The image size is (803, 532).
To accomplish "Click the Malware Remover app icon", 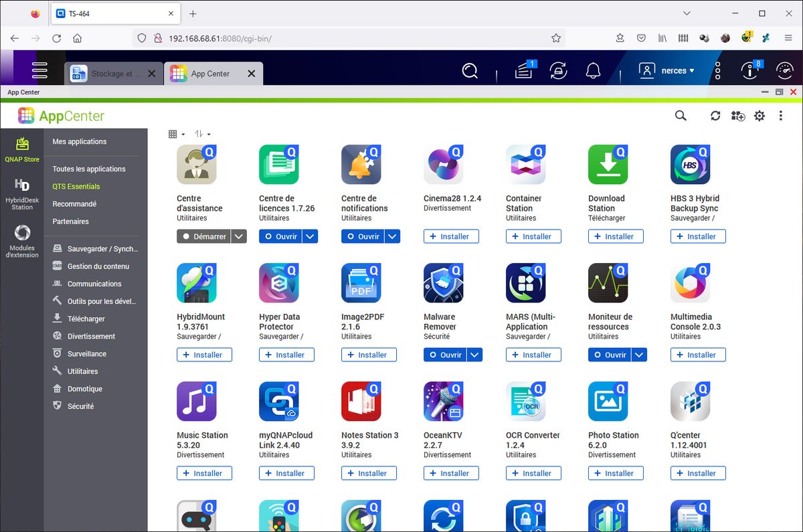I will [444, 283].
